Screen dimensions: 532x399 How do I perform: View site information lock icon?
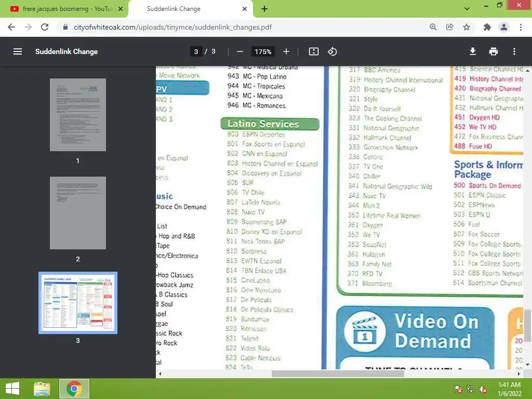tap(65, 27)
